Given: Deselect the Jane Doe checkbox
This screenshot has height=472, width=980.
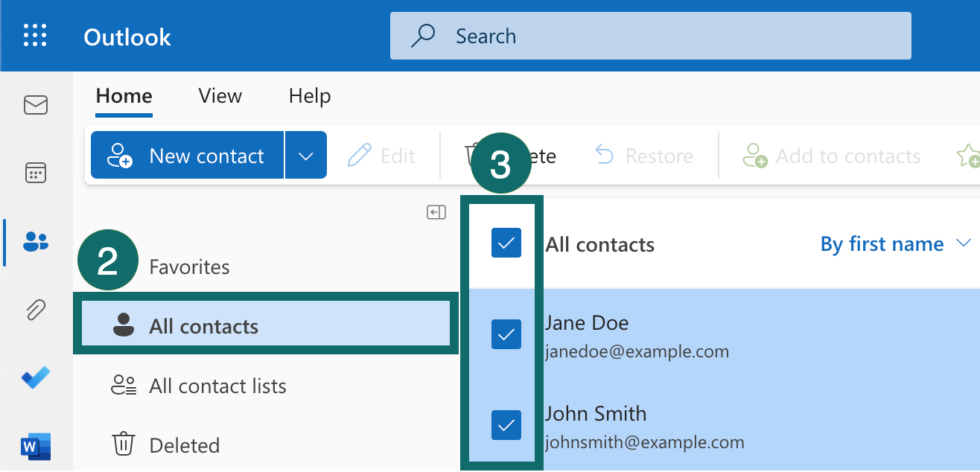Looking at the screenshot, I should point(506,335).
